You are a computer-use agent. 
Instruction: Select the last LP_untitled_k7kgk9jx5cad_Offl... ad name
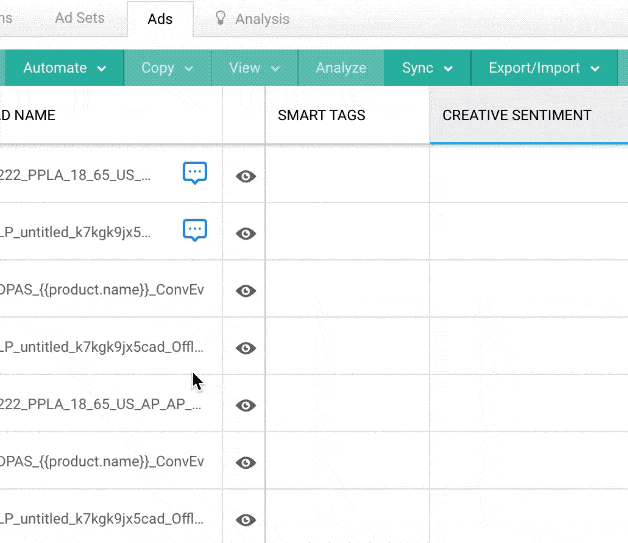click(x=102, y=519)
